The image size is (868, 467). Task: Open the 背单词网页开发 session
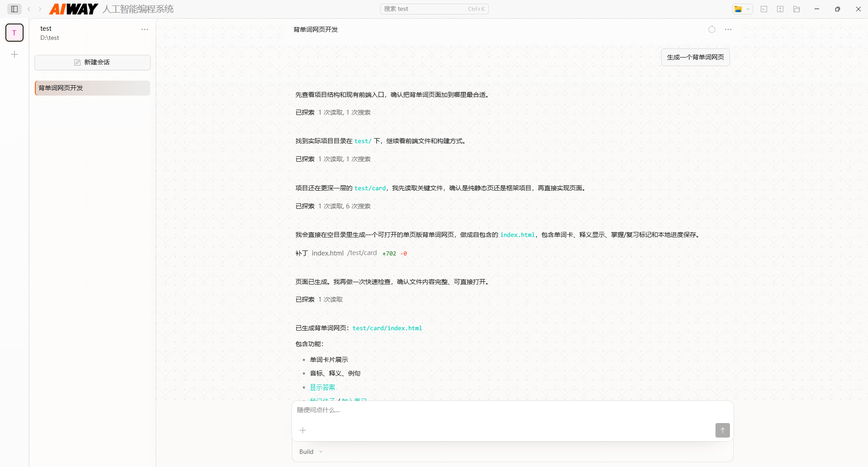(x=92, y=88)
